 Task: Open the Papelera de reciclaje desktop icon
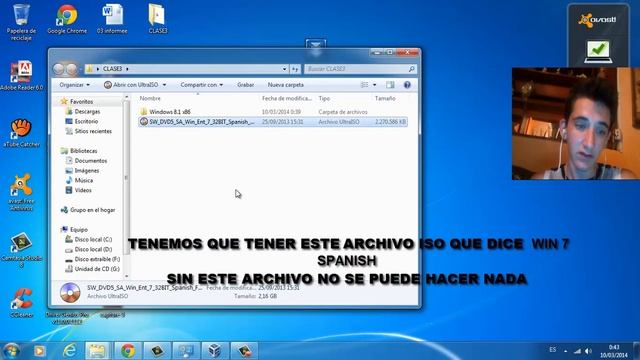point(21,22)
